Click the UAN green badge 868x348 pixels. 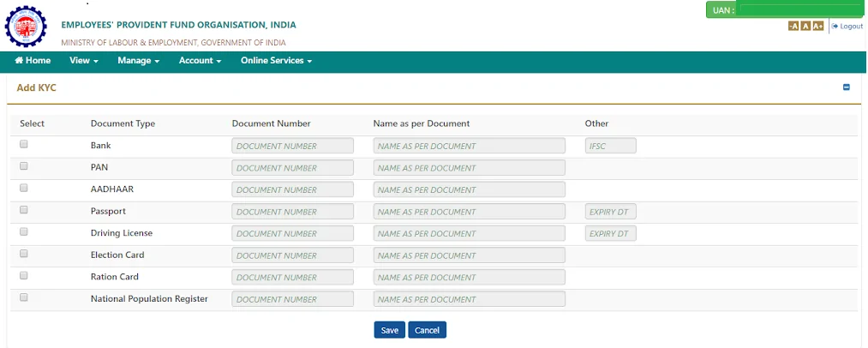click(x=784, y=10)
